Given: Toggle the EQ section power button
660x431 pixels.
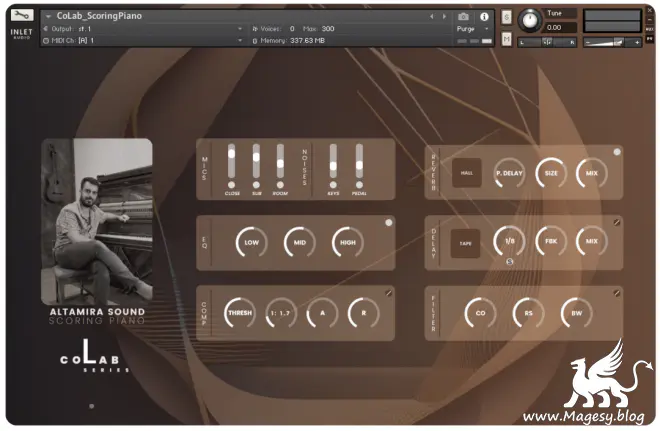Looking at the screenshot, I should click(x=389, y=222).
